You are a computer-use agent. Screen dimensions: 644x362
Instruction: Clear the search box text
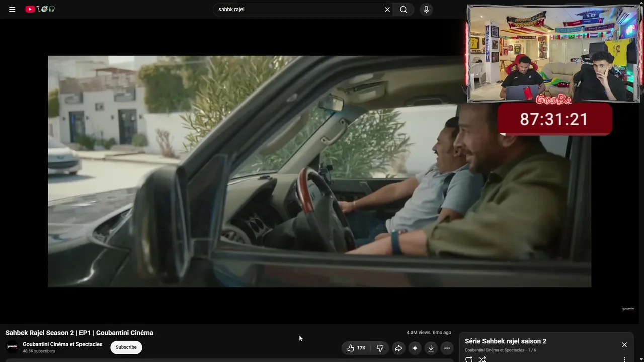387,9
